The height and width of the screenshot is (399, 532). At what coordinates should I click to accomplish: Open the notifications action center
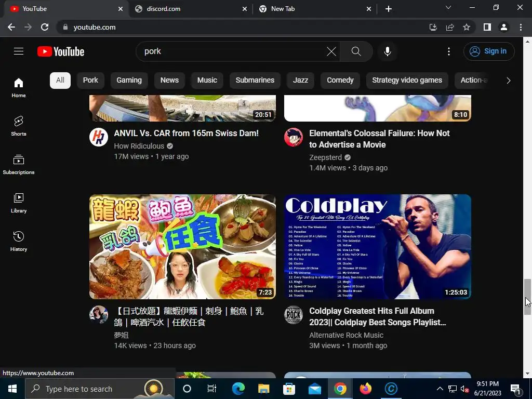pos(515,389)
